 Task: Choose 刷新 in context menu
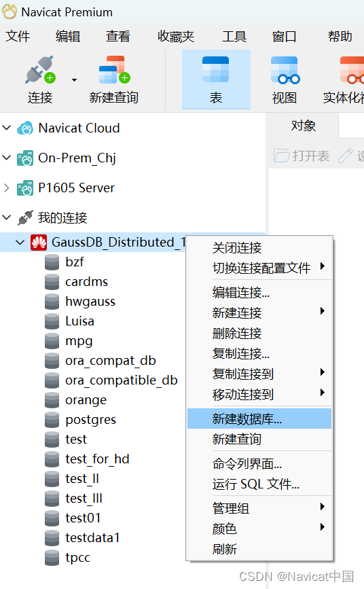(259, 549)
